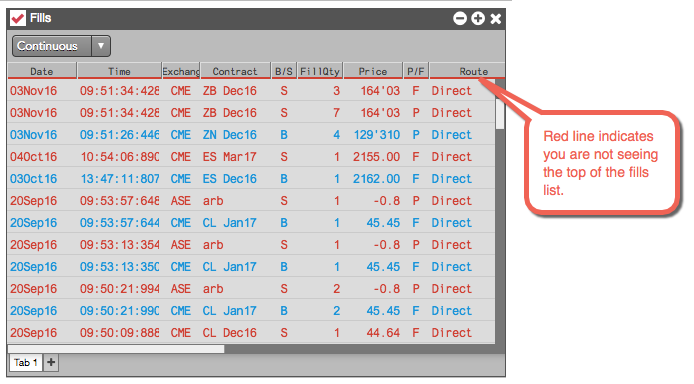694x384 pixels.
Task: Switch to Tab 1
Action: [26, 362]
